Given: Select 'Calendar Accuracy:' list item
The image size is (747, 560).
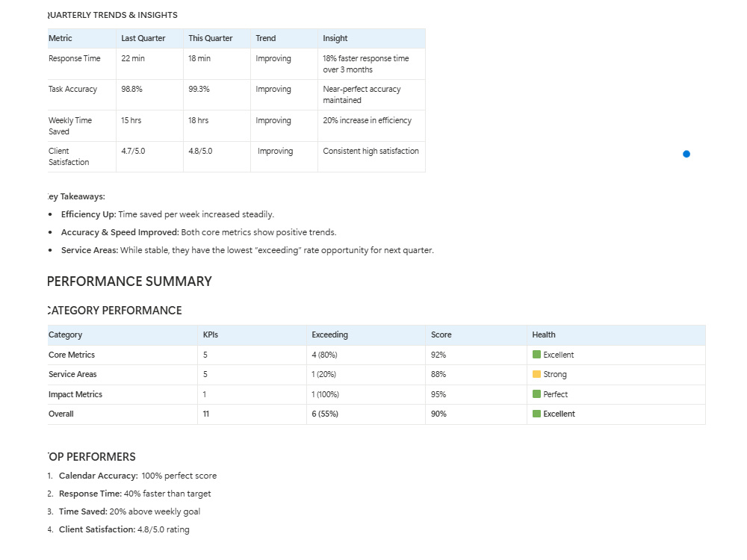Looking at the screenshot, I should pos(137,476).
